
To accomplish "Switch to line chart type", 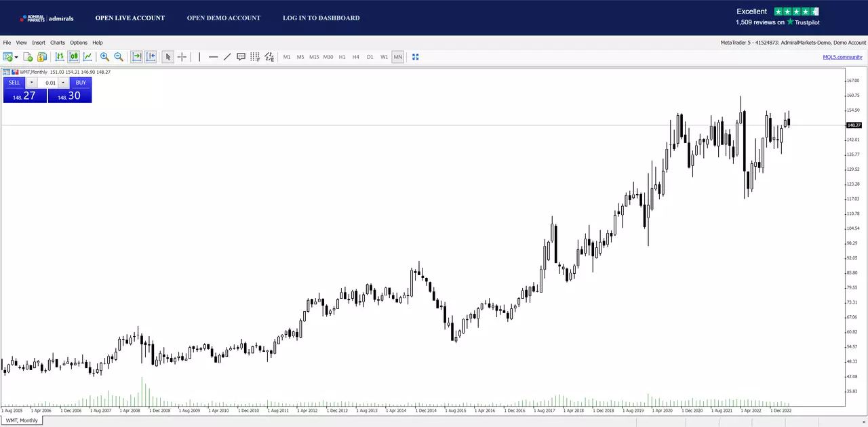I will (x=87, y=57).
